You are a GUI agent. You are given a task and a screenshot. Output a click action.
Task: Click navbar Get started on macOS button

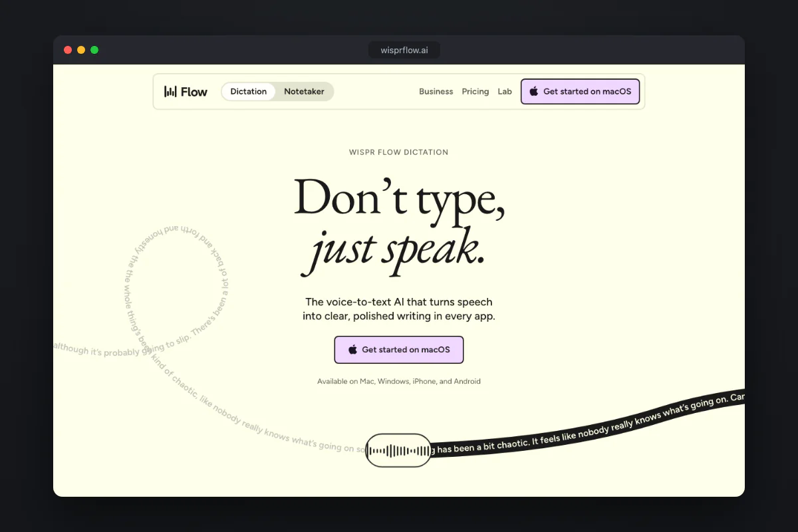click(580, 92)
